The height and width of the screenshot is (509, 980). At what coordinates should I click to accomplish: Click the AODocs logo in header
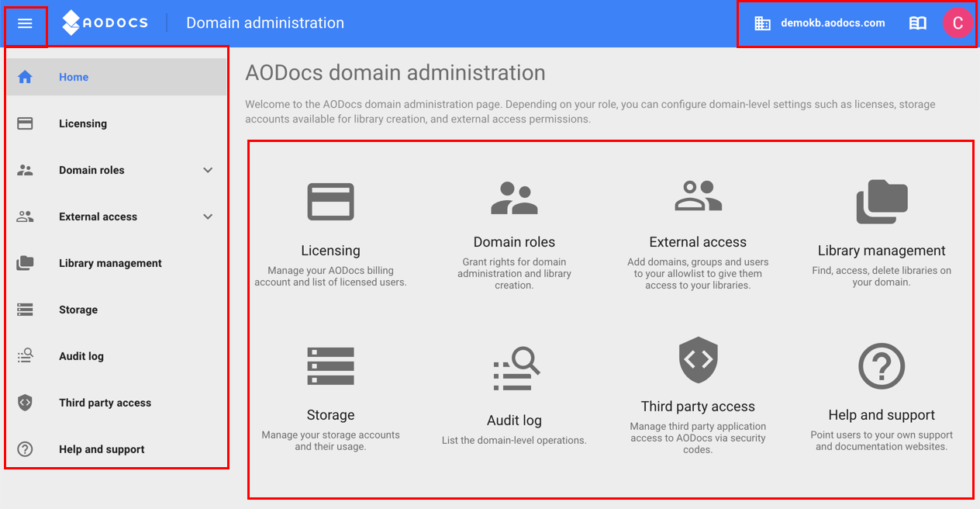pos(105,23)
